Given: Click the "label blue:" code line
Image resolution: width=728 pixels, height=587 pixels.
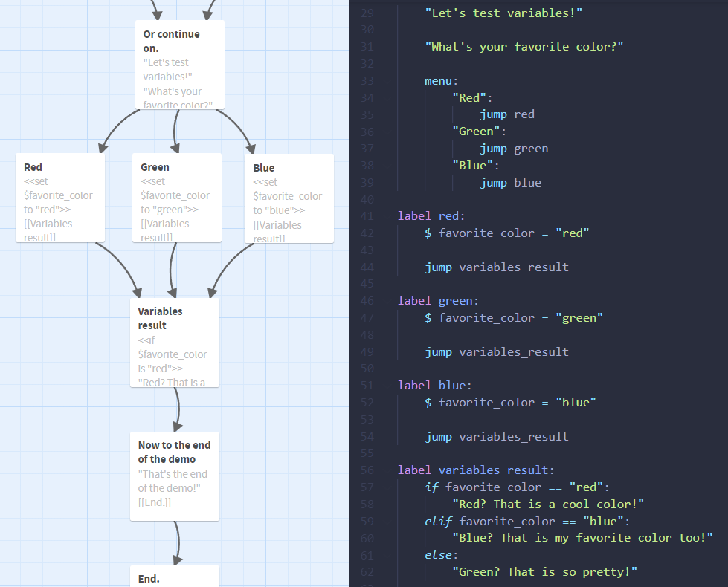Looking at the screenshot, I should tap(435, 386).
